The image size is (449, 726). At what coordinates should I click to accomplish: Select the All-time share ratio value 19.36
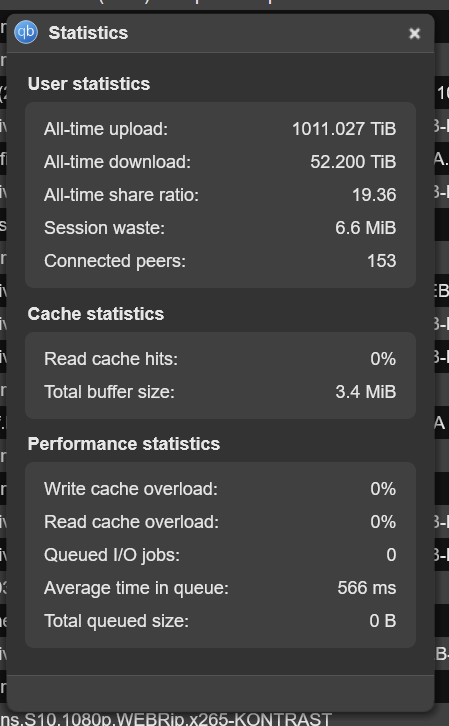(x=374, y=194)
